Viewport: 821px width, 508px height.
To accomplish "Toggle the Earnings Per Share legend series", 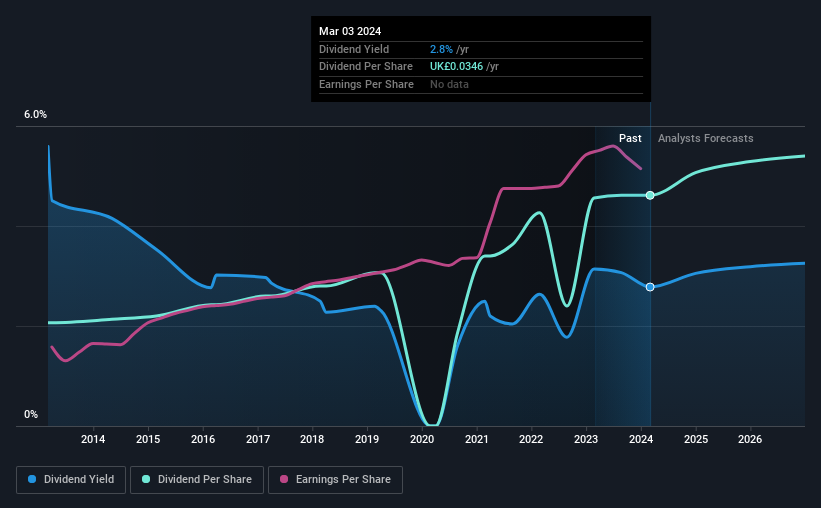I will click(335, 480).
